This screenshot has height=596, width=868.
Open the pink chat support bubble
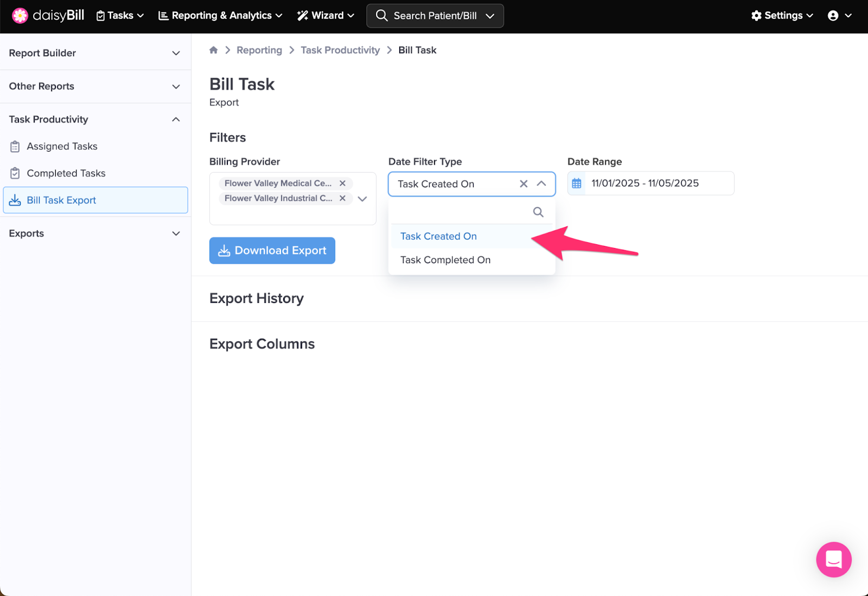pos(833,559)
